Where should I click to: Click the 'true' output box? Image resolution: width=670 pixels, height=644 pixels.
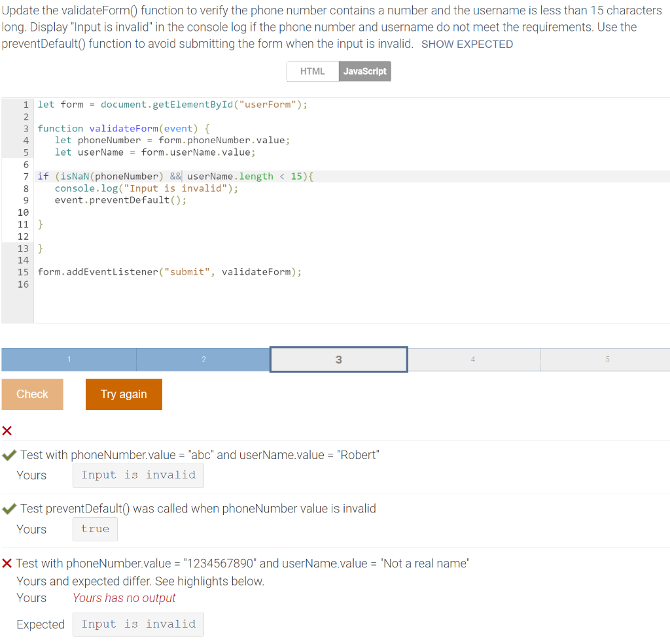[95, 529]
